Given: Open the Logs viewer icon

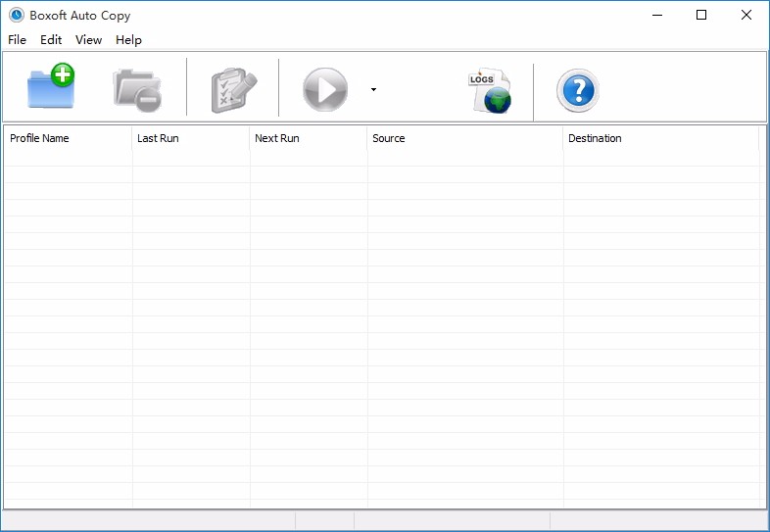Looking at the screenshot, I should (x=490, y=90).
